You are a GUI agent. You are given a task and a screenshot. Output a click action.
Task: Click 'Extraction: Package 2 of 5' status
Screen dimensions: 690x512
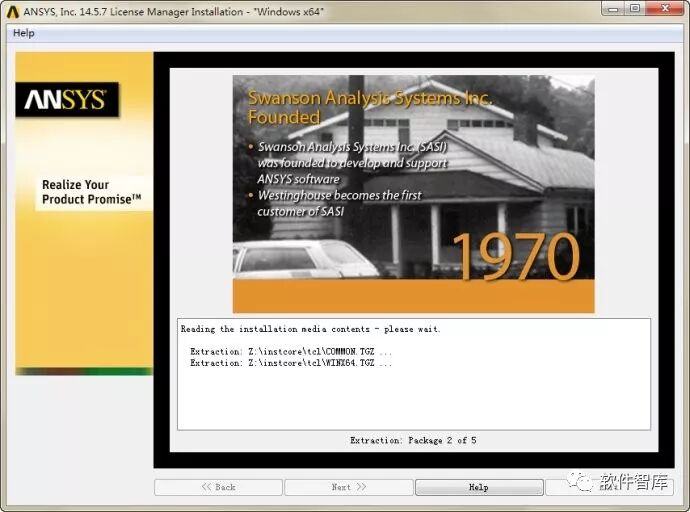coord(413,440)
